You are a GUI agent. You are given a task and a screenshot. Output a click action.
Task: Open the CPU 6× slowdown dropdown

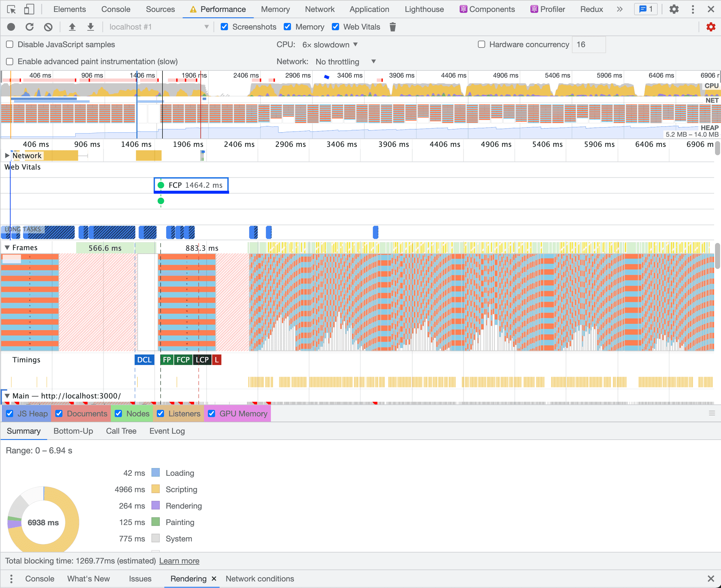click(330, 45)
